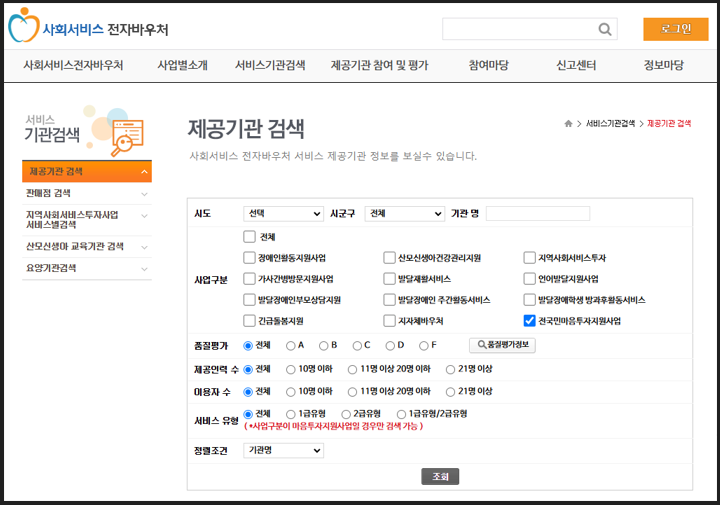This screenshot has height=505, width=720.
Task: Open the 참여마당 menu
Action: 489,65
